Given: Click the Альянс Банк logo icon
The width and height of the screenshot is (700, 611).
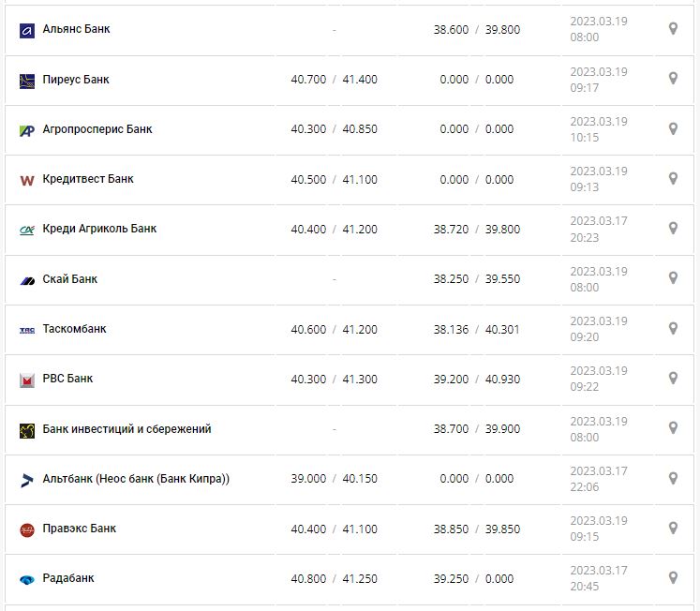Looking at the screenshot, I should (26, 30).
